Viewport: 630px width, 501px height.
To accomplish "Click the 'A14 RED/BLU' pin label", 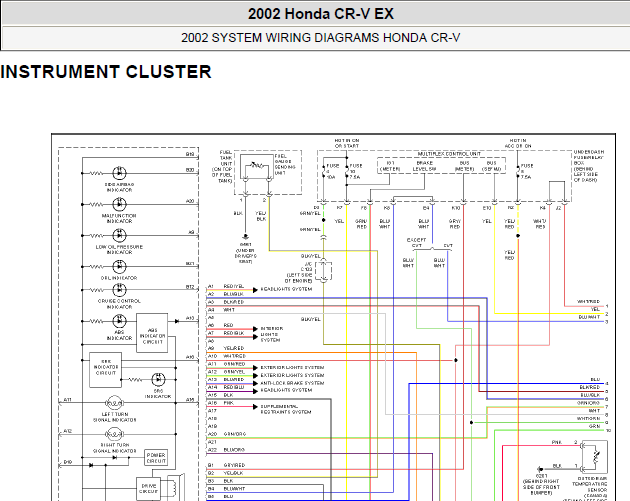I will [226, 387].
